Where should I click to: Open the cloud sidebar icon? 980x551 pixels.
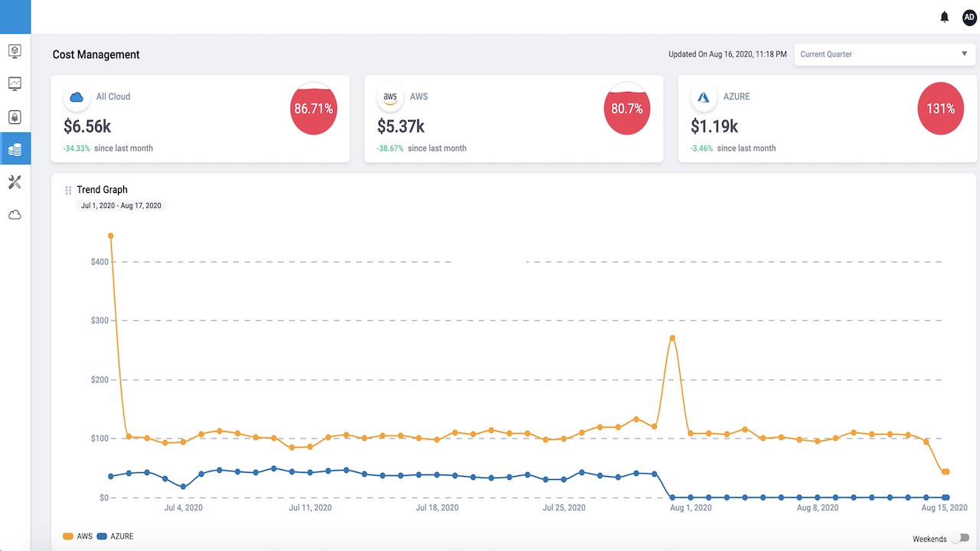tap(15, 215)
